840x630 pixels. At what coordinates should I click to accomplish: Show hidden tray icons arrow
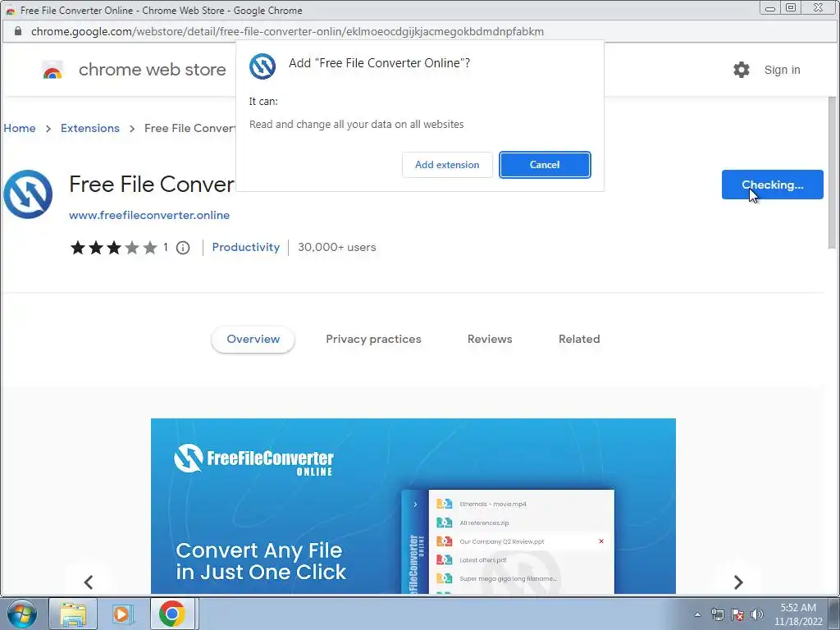pos(697,614)
